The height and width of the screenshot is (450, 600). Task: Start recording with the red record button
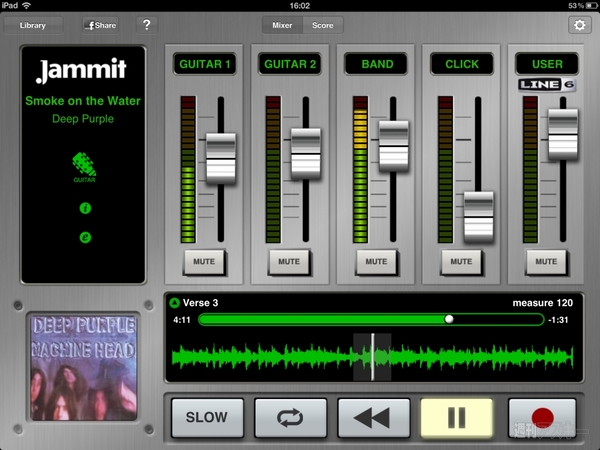pos(542,417)
